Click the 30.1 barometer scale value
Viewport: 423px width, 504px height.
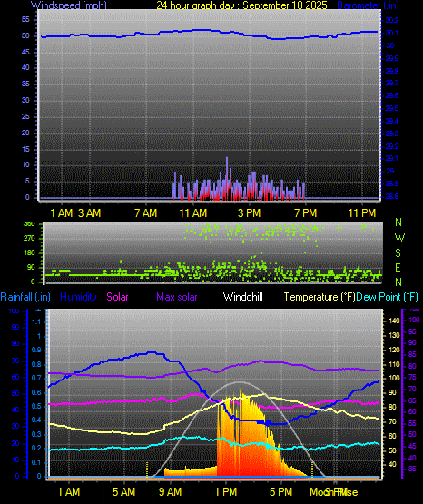[x=392, y=33]
